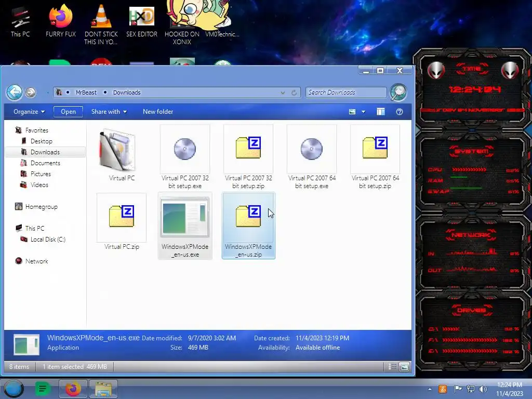This screenshot has height=399, width=532.
Task: Click the Start orb on taskbar
Action: 14,389
